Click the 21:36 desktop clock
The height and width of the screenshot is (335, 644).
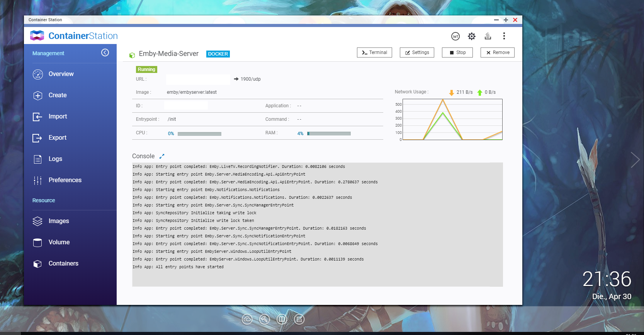click(607, 279)
